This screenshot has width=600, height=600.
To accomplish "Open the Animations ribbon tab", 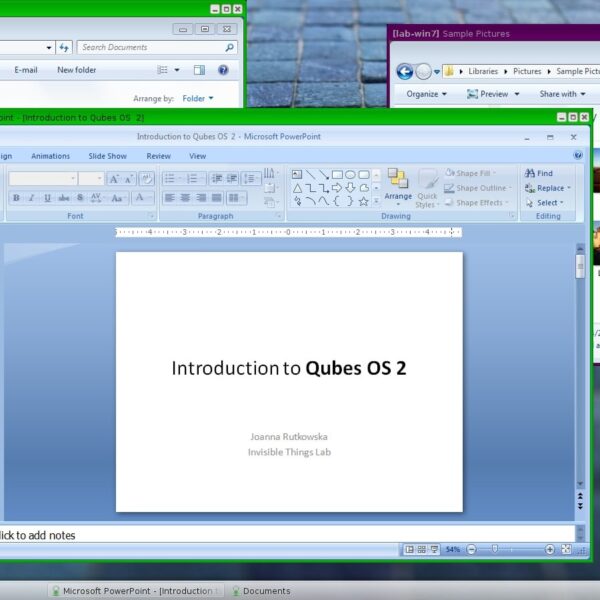I will pyautogui.click(x=51, y=156).
